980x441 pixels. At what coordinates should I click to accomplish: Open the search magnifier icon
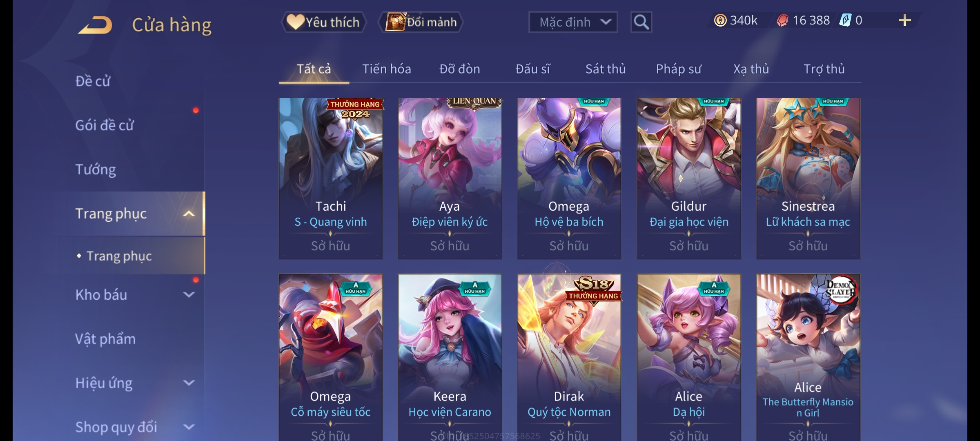[x=641, y=22]
